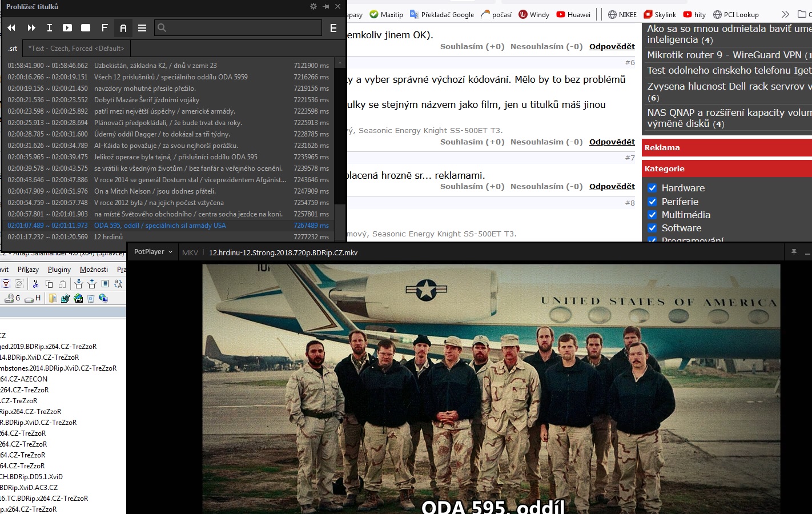Open Skylink bookmark
The width and height of the screenshot is (812, 514).
660,14
